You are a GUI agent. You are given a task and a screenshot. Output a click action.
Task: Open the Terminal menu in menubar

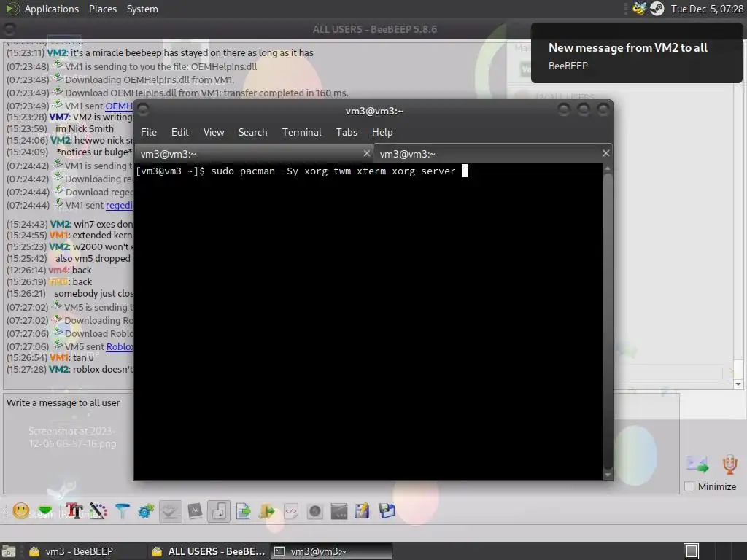[301, 132]
